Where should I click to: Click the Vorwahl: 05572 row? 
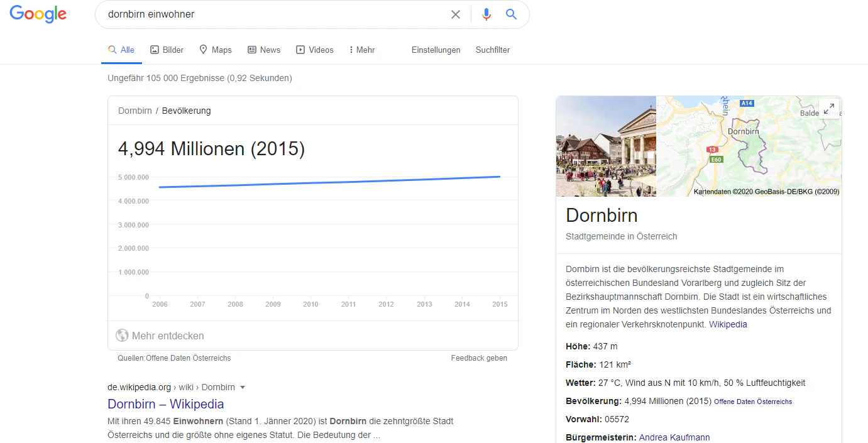[597, 419]
